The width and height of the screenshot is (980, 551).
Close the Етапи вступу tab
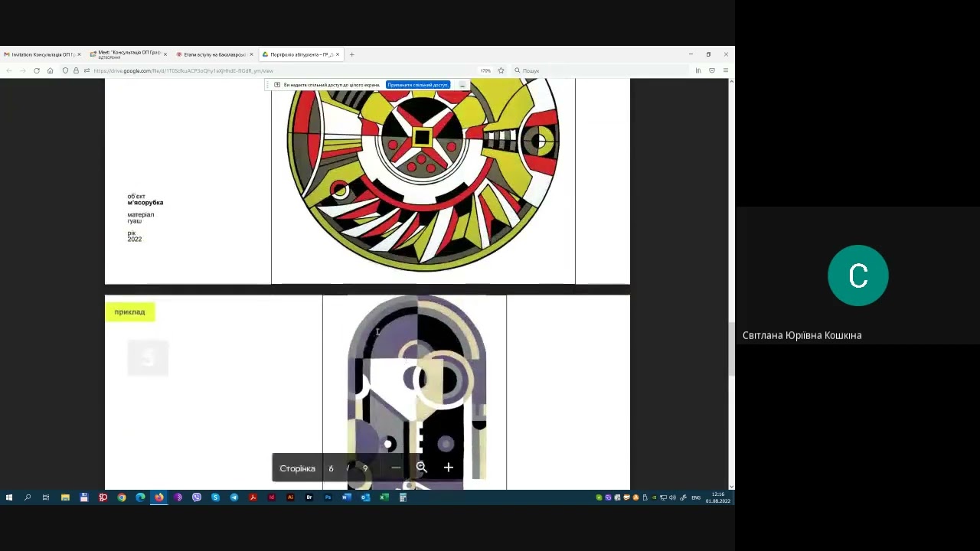[251, 54]
